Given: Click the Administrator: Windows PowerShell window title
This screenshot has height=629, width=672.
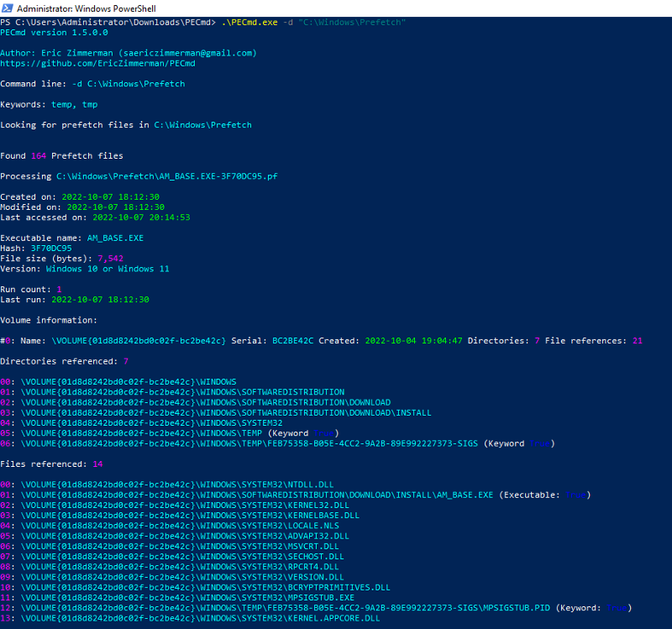Looking at the screenshot, I should tap(87, 8).
